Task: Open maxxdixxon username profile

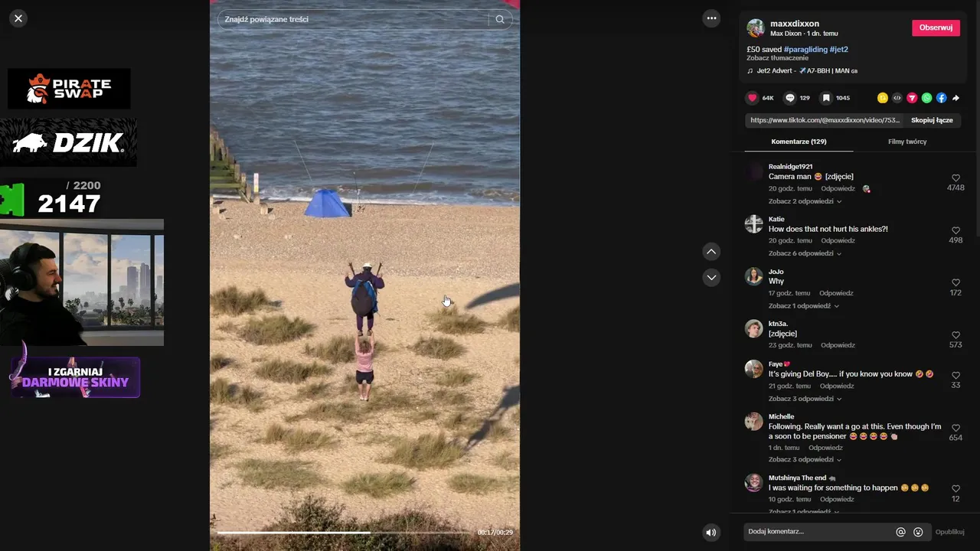Action: click(x=795, y=24)
